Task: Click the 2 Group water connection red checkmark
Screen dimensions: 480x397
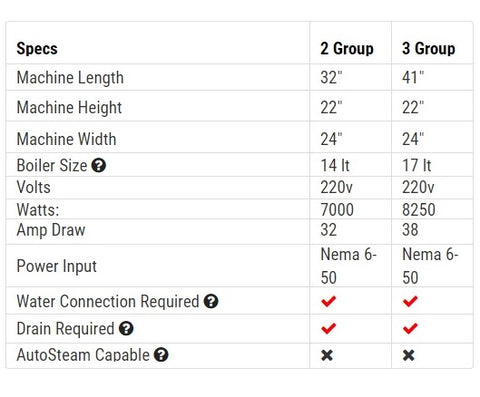Action: tap(328, 301)
